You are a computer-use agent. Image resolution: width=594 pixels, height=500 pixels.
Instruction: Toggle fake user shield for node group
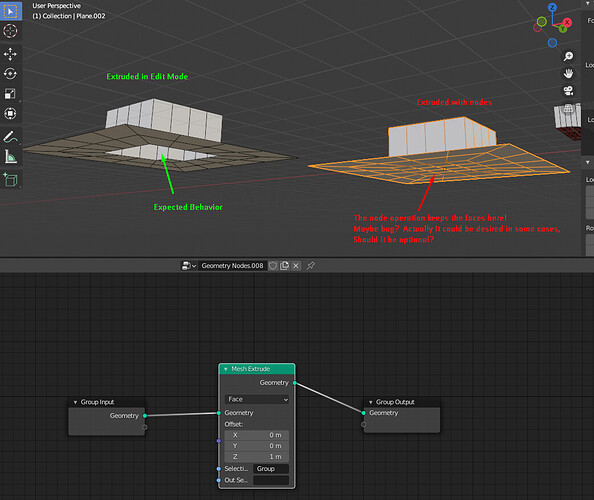[273, 266]
